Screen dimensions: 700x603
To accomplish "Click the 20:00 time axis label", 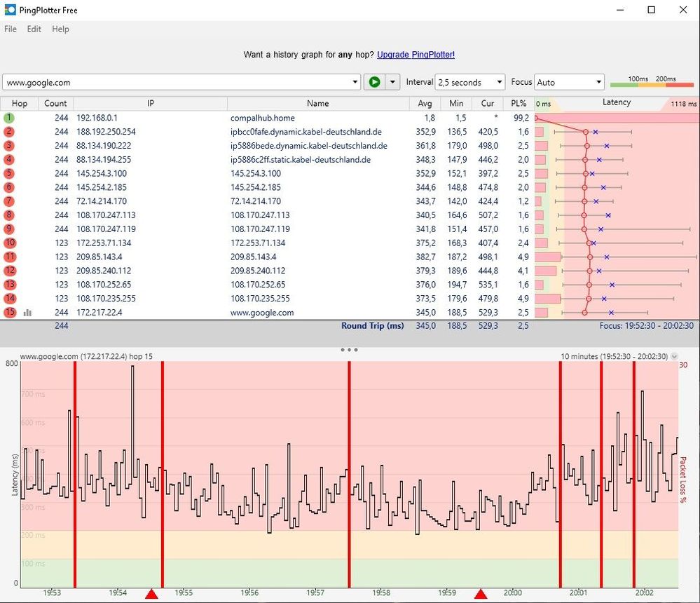I will point(512,592).
